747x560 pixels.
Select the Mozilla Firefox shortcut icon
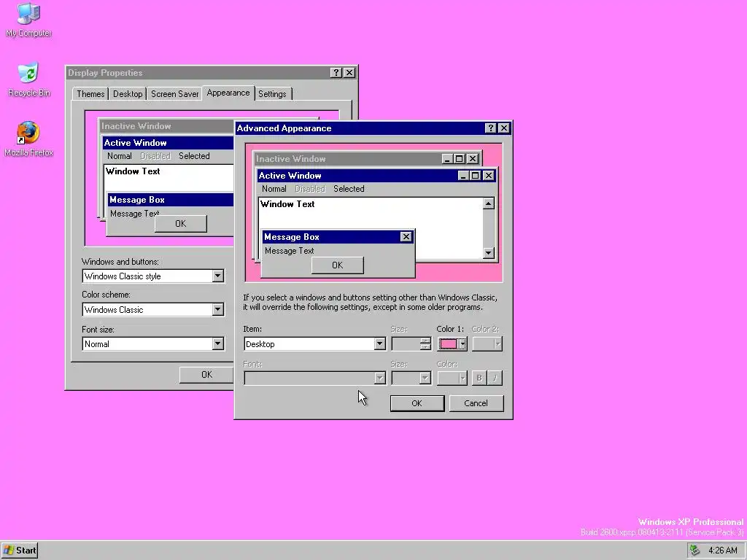pos(28,139)
